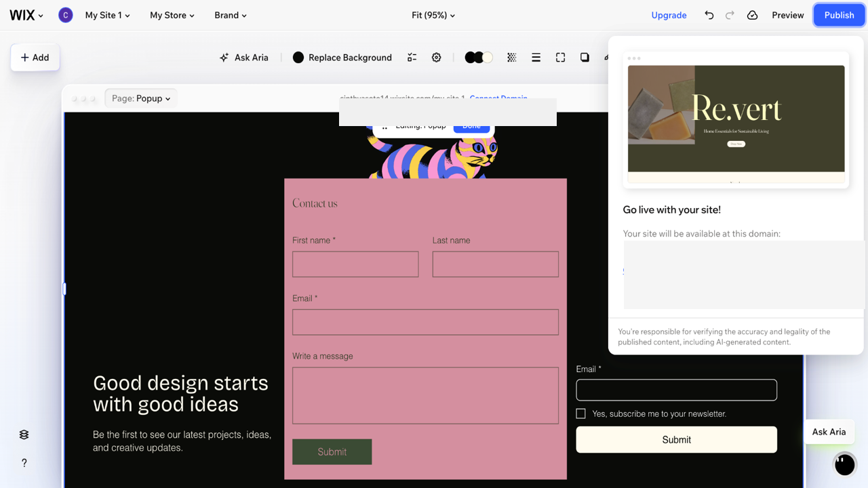Click the Ask Aria floating label

[829, 432]
